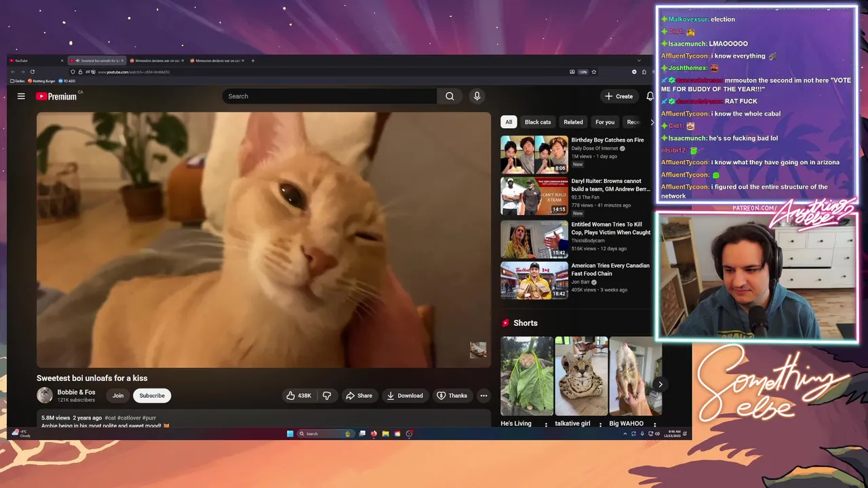Viewport: 868px width, 488px height.
Task: Open the Windows Start menu
Action: (x=290, y=434)
